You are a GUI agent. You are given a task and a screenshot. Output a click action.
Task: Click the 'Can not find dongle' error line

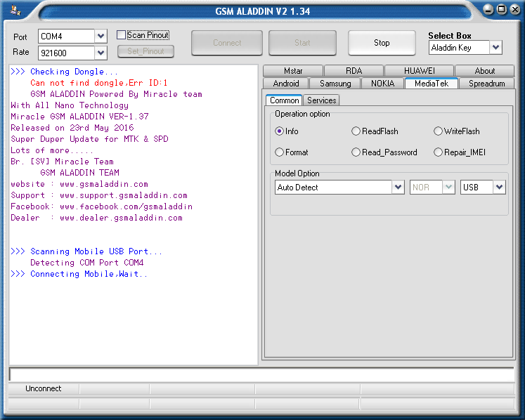pos(99,83)
